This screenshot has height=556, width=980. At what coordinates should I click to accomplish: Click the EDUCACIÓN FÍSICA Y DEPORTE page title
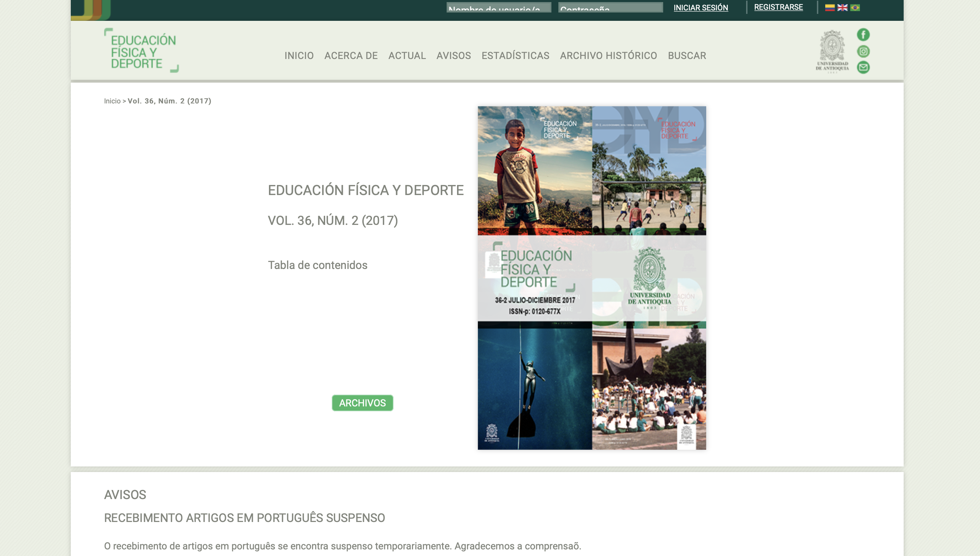coord(366,190)
